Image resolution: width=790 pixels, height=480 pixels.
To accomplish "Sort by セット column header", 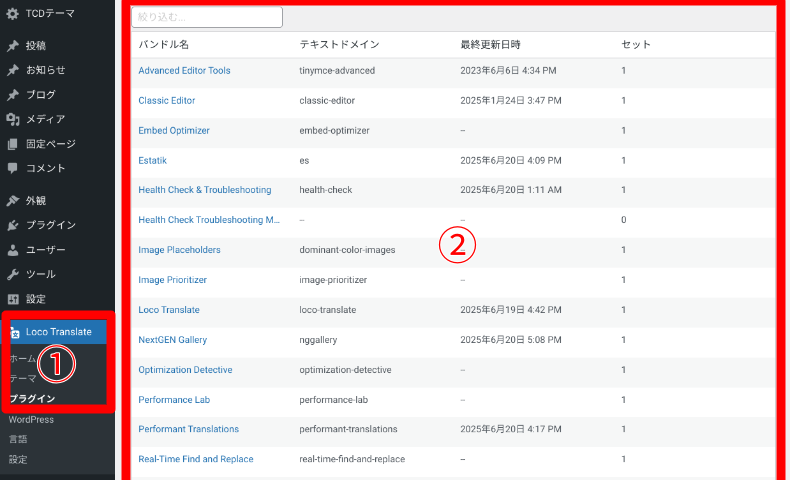I will [636, 44].
